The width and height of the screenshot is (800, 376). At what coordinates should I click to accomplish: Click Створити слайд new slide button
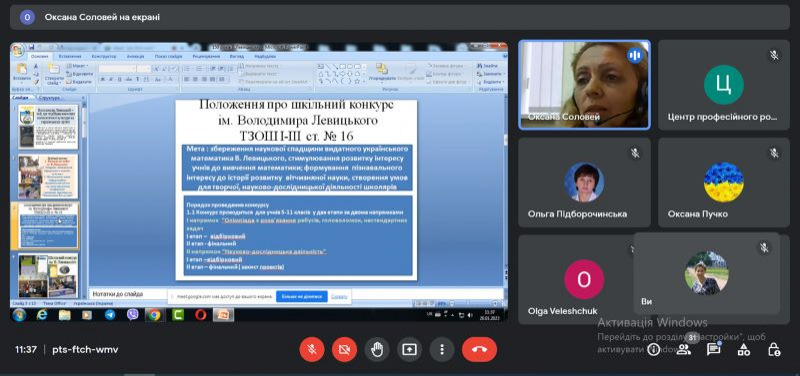pyautogui.click(x=54, y=73)
